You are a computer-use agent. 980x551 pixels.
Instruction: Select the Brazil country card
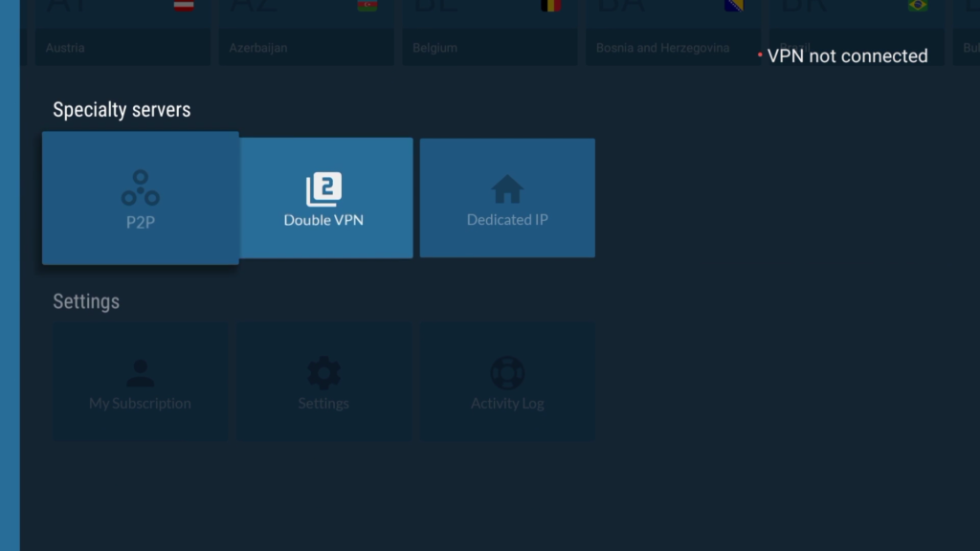857,33
